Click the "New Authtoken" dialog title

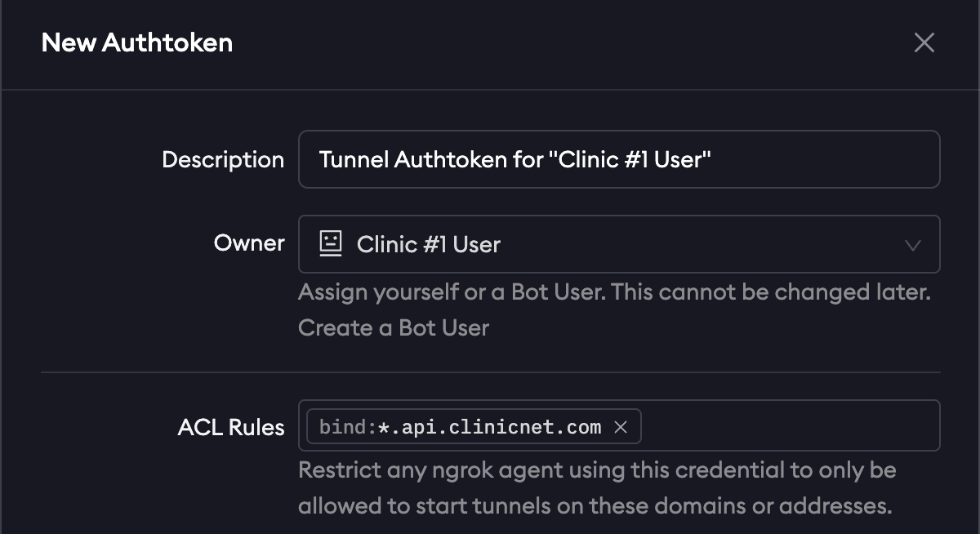coord(137,42)
